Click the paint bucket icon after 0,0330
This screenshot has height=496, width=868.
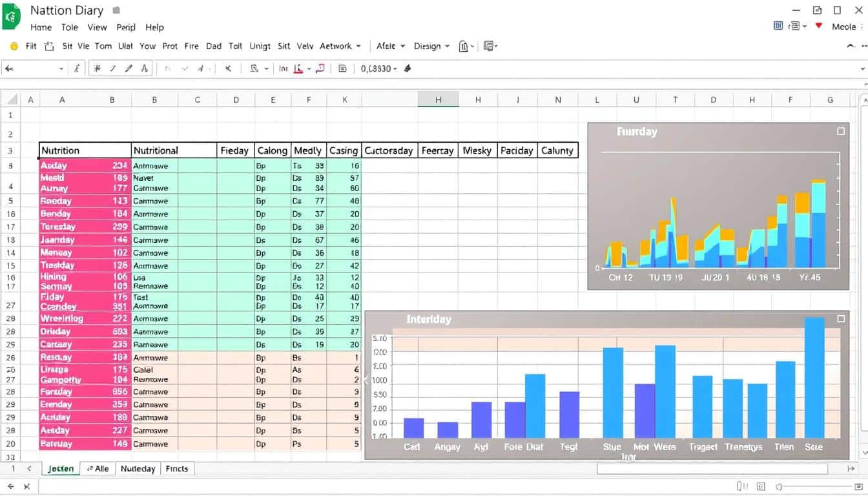coord(408,68)
